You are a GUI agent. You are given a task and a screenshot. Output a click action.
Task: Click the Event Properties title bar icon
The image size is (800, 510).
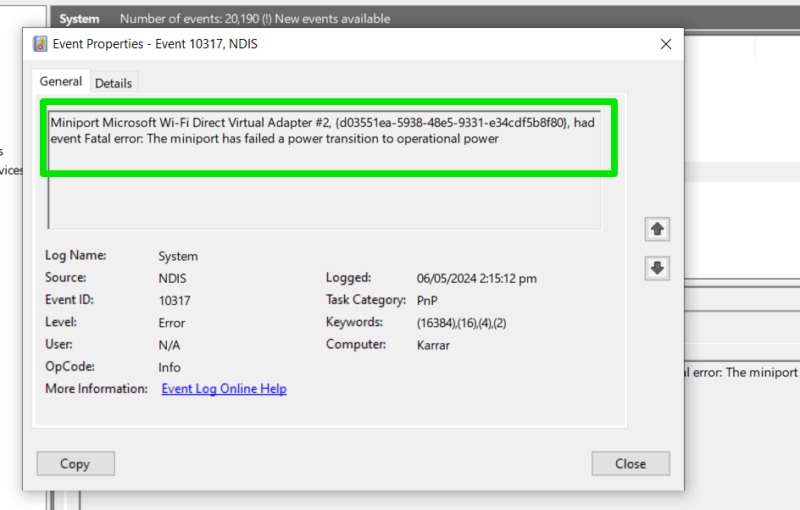(40, 44)
